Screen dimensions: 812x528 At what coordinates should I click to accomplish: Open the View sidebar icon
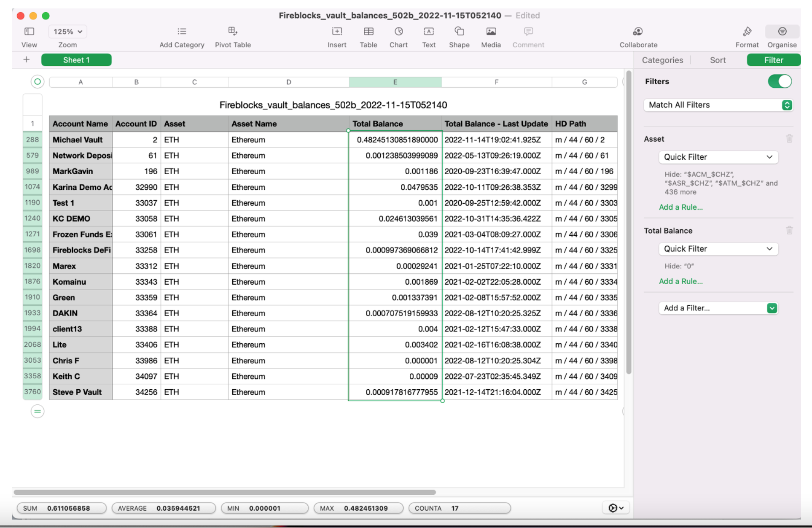coord(29,32)
